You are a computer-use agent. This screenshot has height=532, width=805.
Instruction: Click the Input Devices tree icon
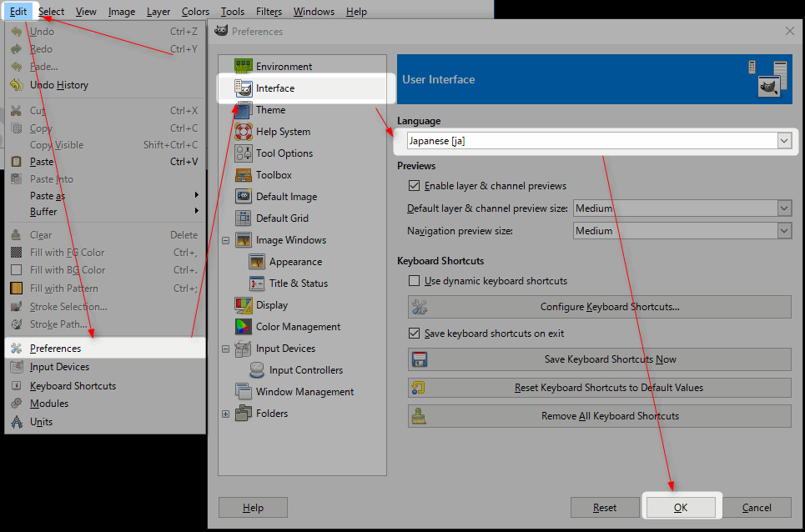click(244, 349)
